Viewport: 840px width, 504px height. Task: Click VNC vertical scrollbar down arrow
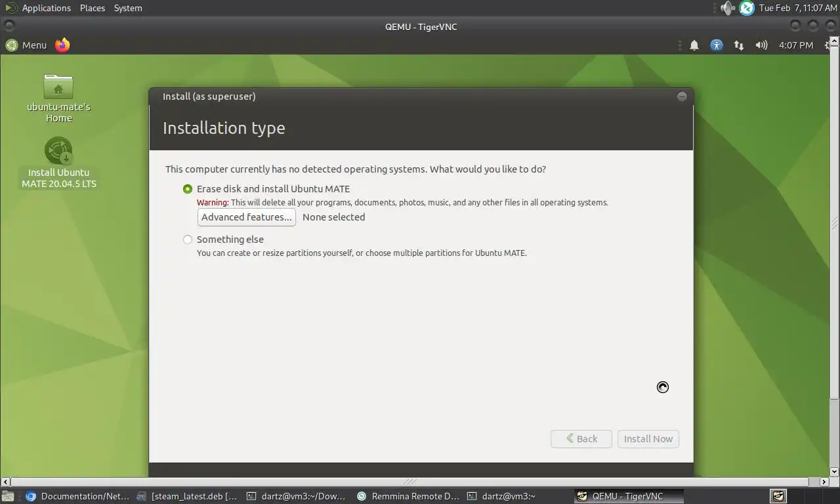click(x=835, y=472)
